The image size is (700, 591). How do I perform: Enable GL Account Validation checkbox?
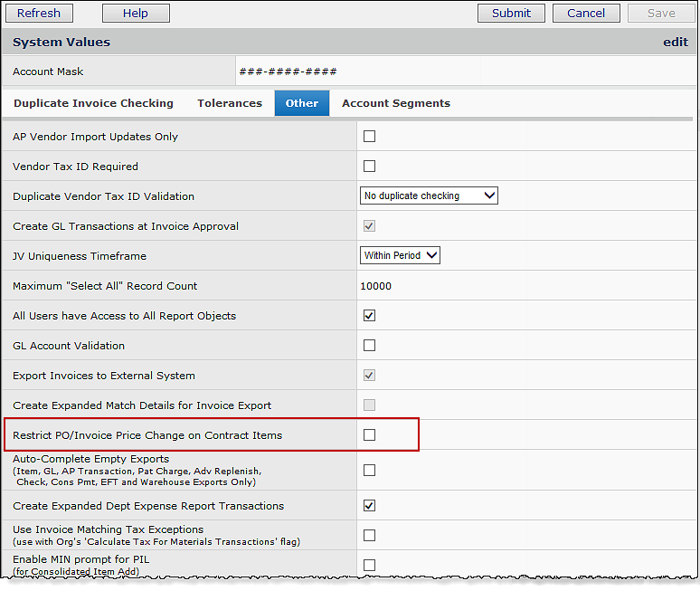pos(369,346)
